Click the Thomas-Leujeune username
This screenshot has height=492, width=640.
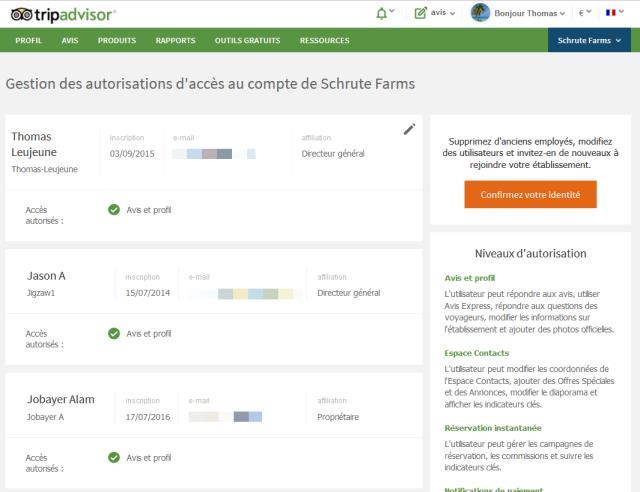click(x=44, y=169)
